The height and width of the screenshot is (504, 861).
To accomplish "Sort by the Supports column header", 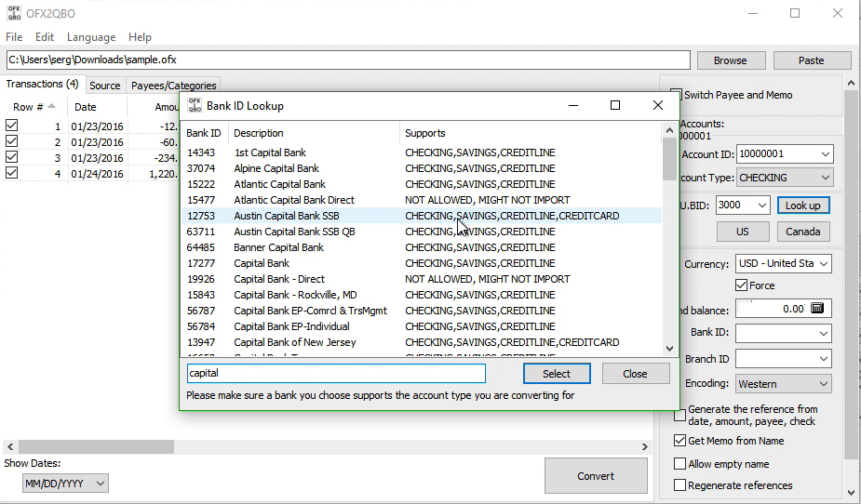I will [531, 133].
